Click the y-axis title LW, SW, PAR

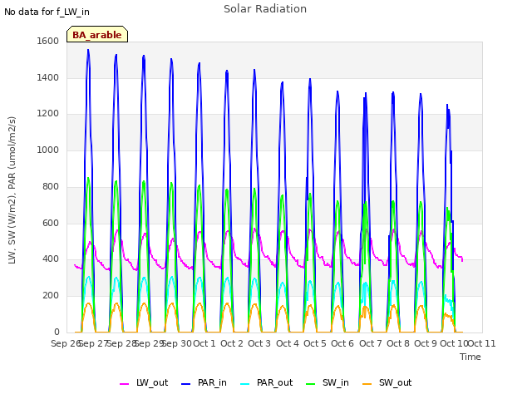pos(12,190)
